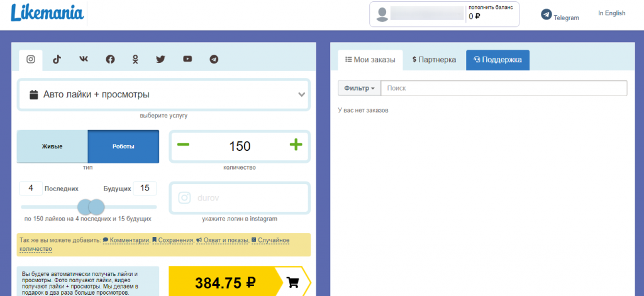Screen dimensions: 644x296
Task: Click the shopping cart icon
Action: [x=292, y=282]
